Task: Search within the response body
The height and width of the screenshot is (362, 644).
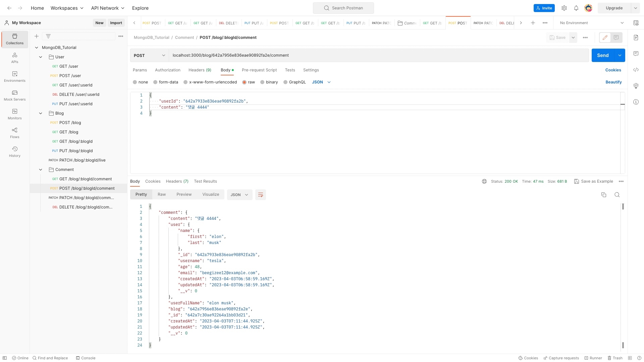Action: tap(617, 195)
